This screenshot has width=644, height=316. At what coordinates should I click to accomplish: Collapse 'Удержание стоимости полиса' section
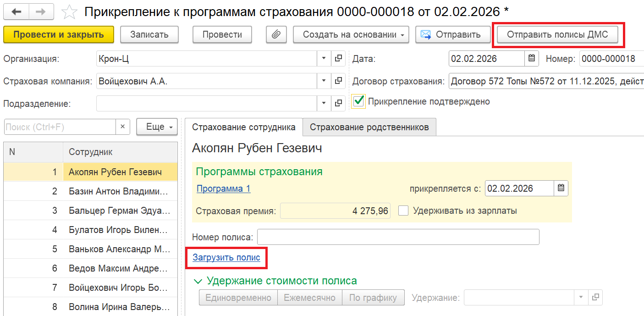tap(198, 281)
